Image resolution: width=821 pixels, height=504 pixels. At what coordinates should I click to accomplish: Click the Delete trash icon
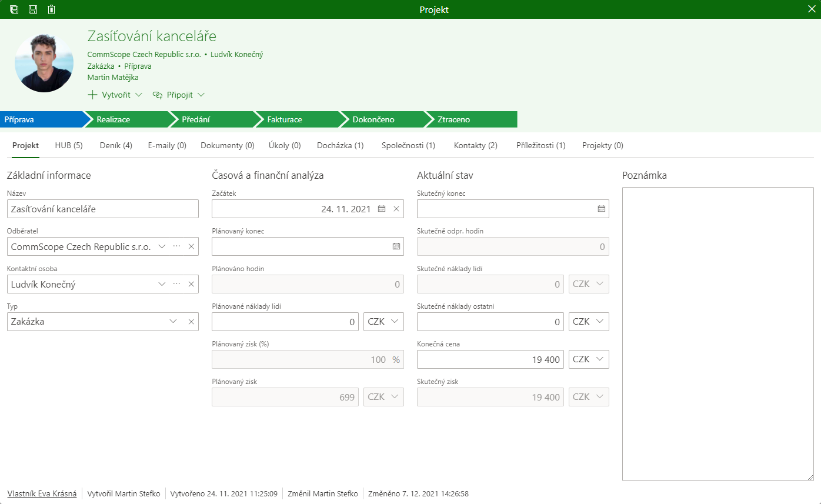52,9
